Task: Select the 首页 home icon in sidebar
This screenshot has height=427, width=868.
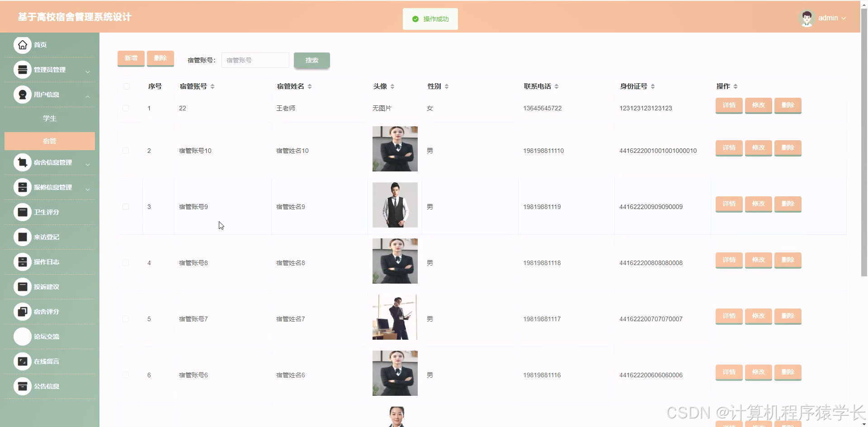Action: pos(22,45)
